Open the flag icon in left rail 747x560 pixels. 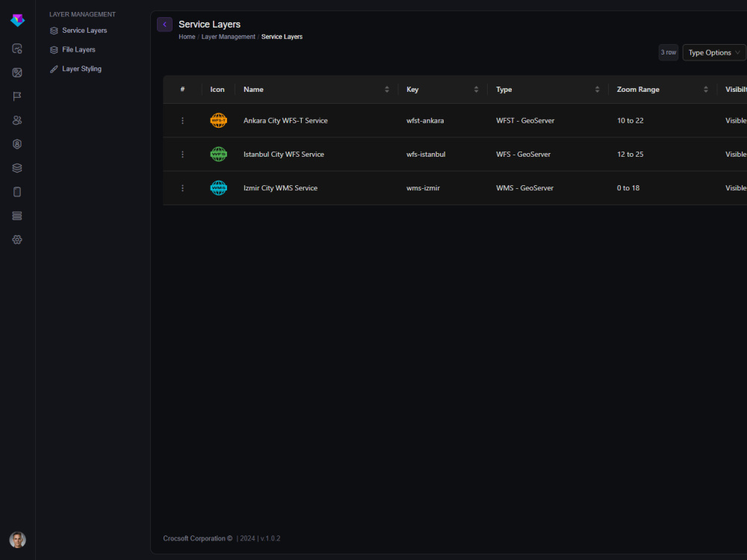[17, 96]
